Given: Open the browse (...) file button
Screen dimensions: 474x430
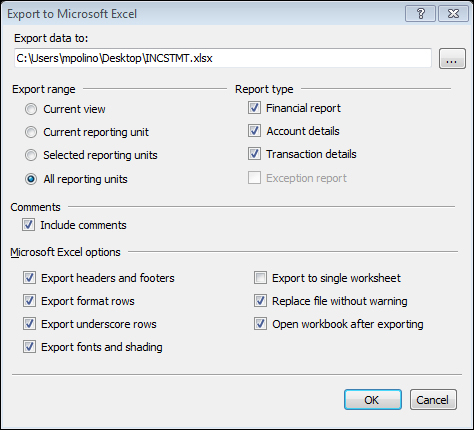Looking at the screenshot, I should point(452,59).
